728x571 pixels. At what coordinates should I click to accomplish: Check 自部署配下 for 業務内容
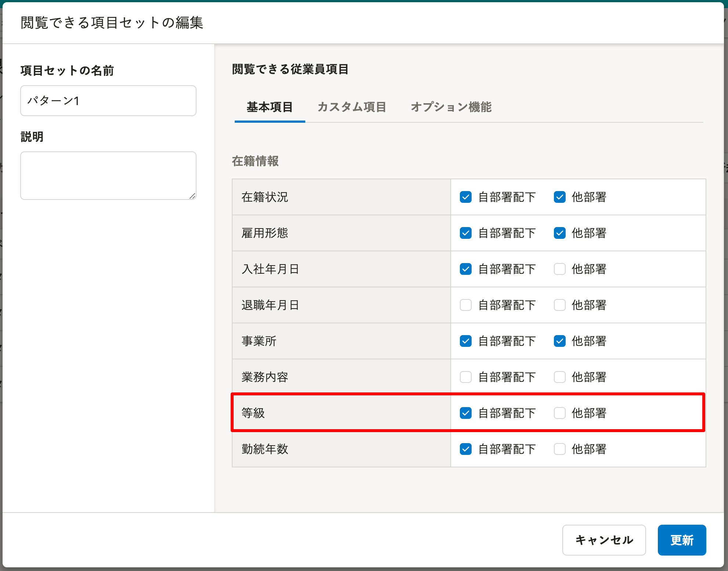pyautogui.click(x=465, y=377)
